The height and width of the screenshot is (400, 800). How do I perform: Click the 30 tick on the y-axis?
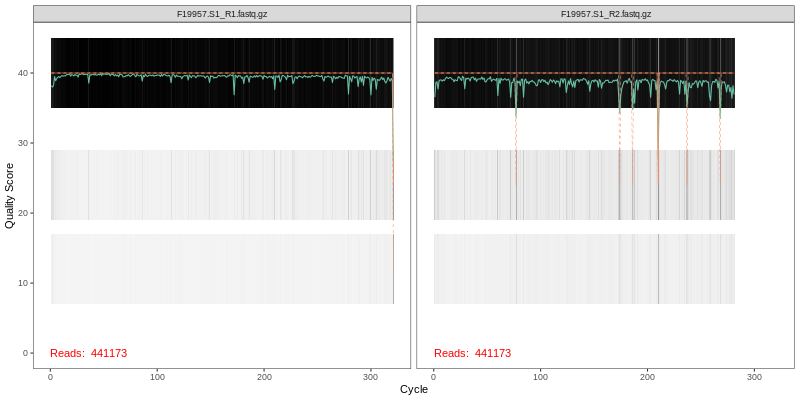tap(21, 143)
